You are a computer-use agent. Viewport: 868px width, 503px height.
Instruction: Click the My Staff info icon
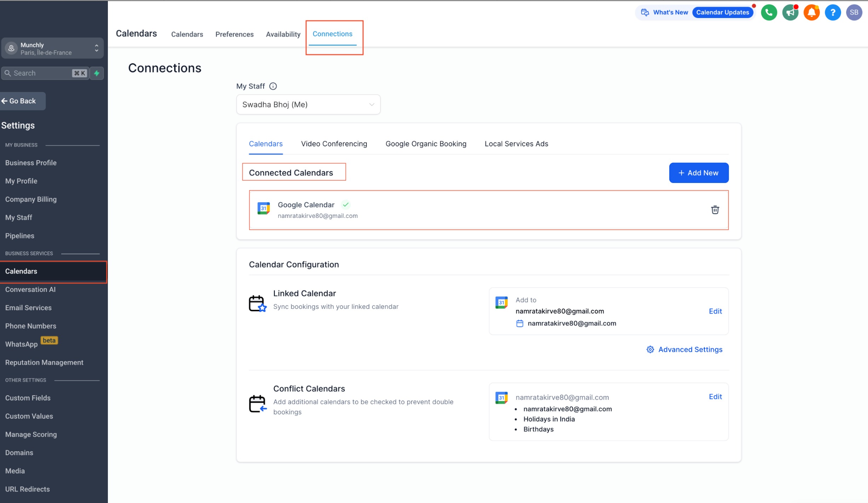[x=273, y=86]
